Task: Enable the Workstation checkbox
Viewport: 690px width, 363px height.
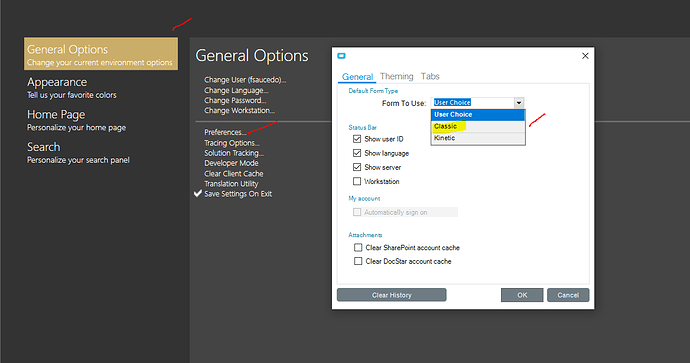Action: (x=357, y=181)
